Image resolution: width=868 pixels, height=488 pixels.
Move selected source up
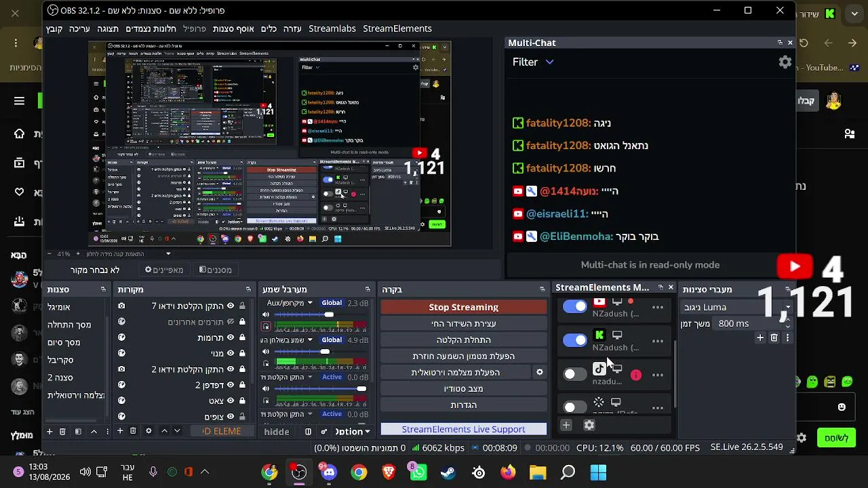click(x=164, y=431)
